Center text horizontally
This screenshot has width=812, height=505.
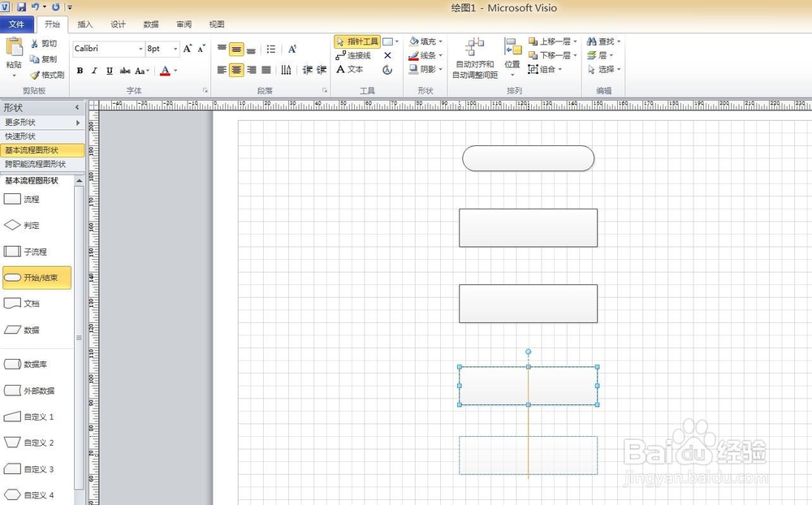[236, 70]
